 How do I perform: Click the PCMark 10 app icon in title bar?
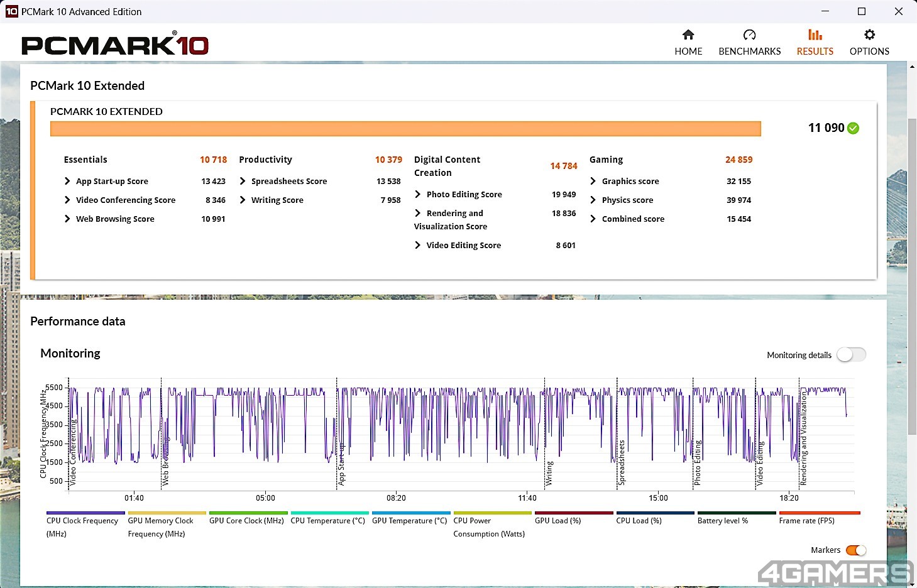pos(11,11)
